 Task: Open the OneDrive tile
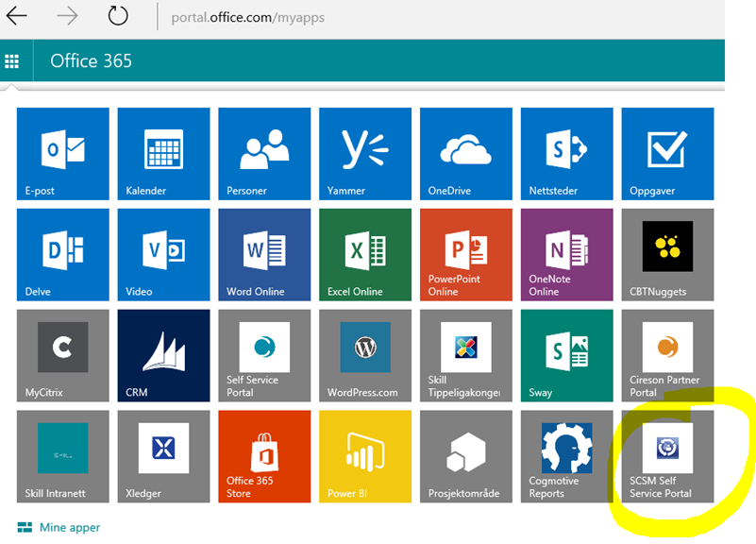click(466, 154)
